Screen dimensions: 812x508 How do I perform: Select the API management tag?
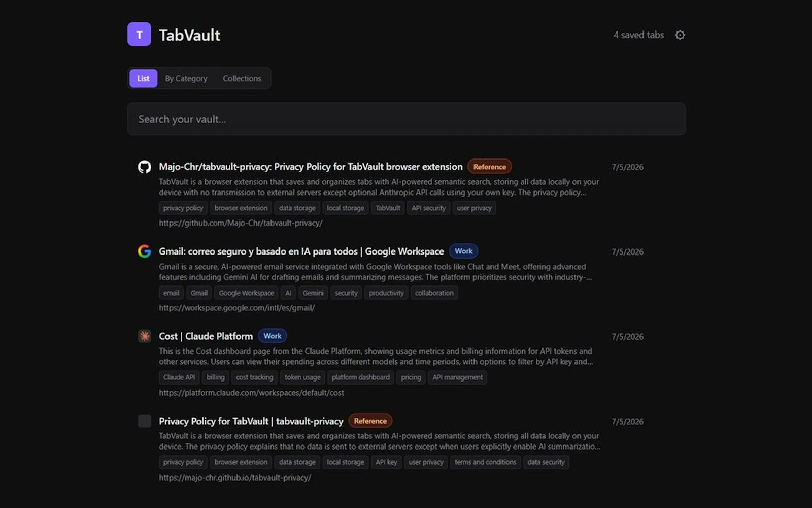click(x=457, y=377)
